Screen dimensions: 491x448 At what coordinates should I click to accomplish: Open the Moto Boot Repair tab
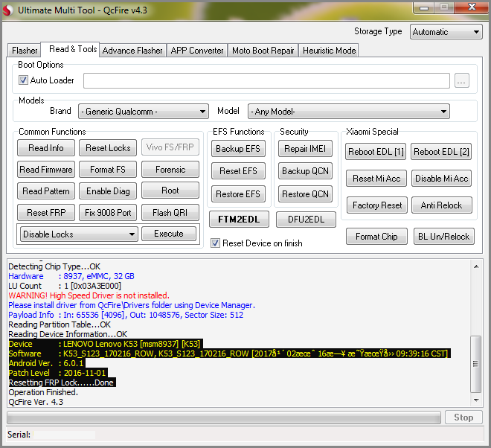coord(263,51)
